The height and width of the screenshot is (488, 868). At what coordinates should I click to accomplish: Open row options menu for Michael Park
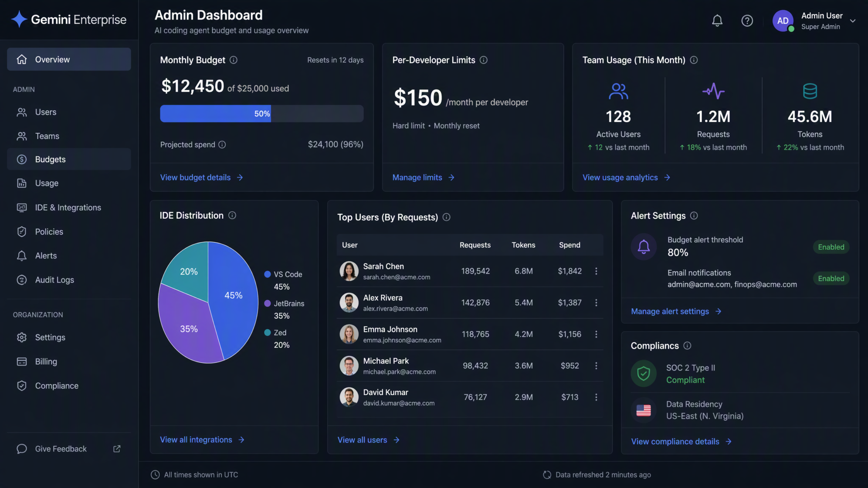click(596, 366)
